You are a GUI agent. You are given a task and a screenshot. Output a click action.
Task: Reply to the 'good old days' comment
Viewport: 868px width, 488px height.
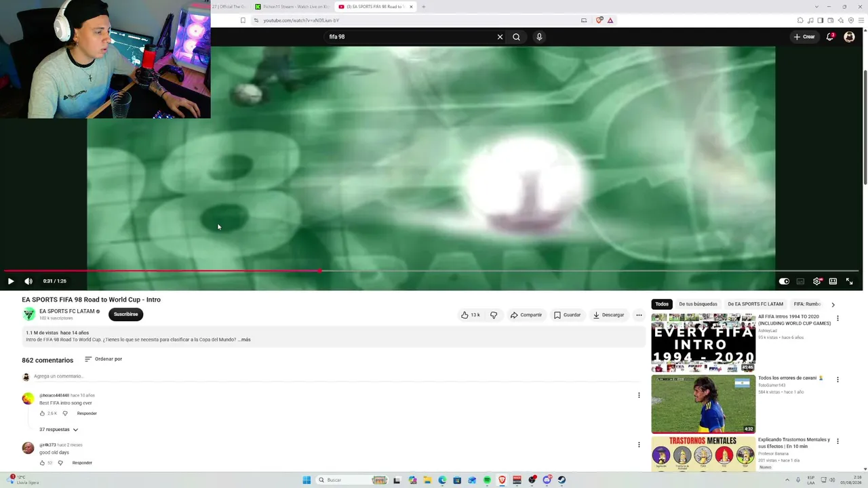point(82,463)
